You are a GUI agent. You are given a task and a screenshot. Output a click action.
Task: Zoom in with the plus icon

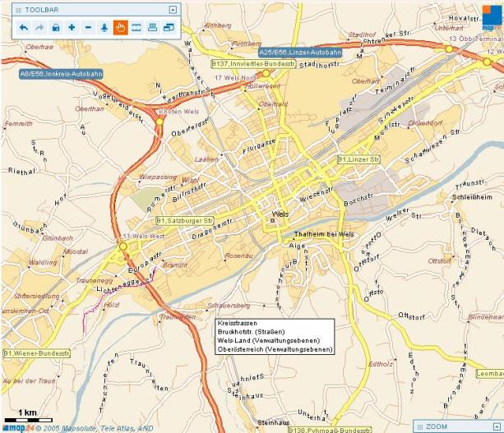[x=72, y=27]
